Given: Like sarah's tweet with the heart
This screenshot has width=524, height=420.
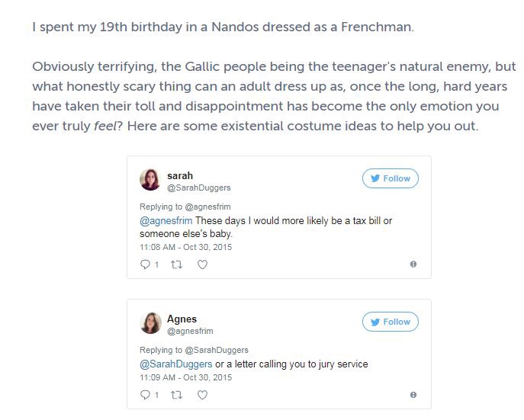Looking at the screenshot, I should (x=202, y=265).
